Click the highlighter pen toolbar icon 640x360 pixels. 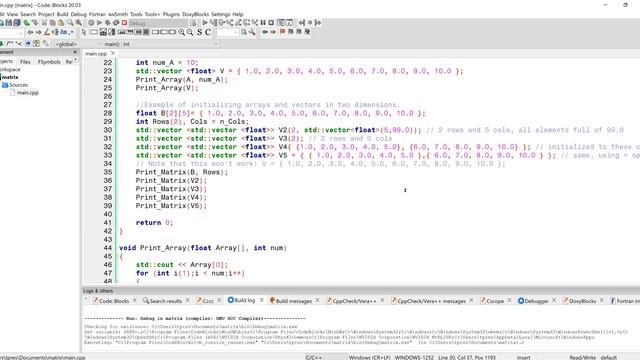pos(47,32)
